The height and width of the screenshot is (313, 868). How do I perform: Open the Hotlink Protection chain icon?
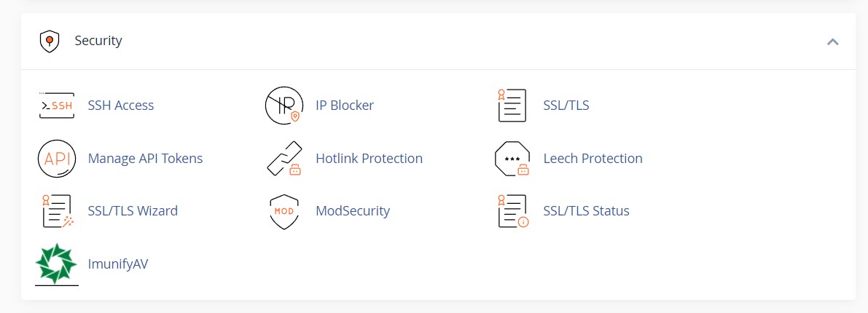pyautogui.click(x=284, y=159)
